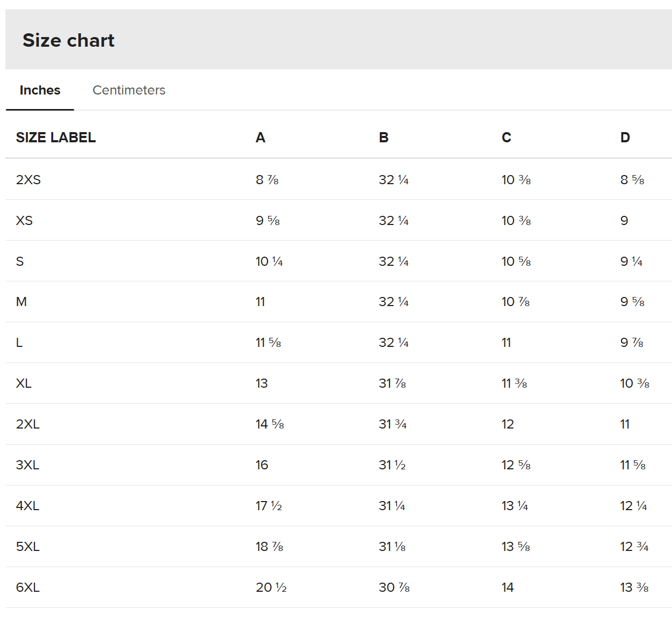Click the M size label
This screenshot has width=672, height=624.
(x=21, y=302)
